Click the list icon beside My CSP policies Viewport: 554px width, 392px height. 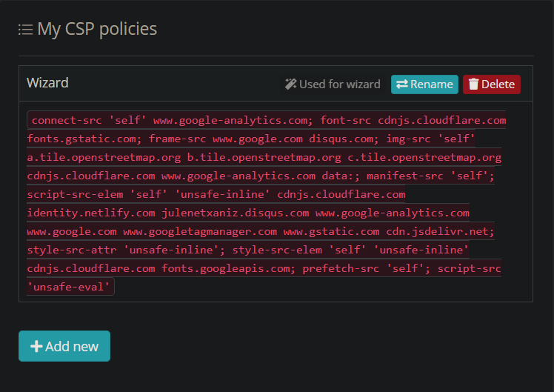point(25,30)
